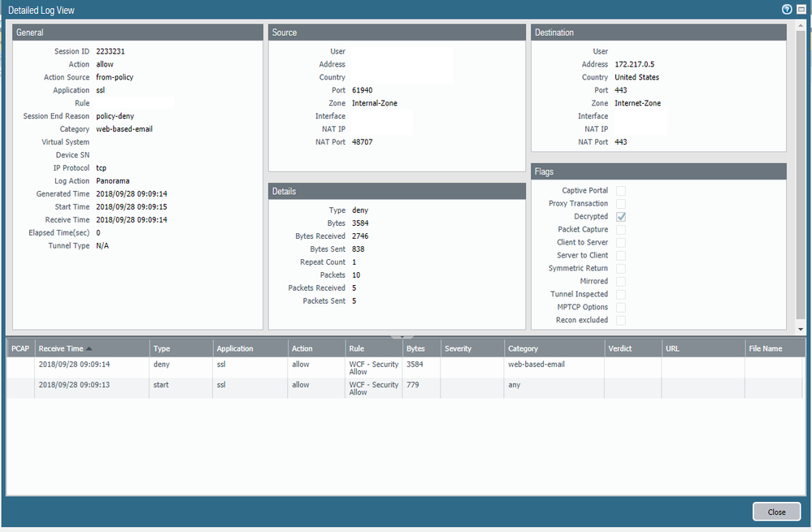Click the scroll-up arrow of details pane
Screen dimensions: 812x532
[x=801, y=24]
